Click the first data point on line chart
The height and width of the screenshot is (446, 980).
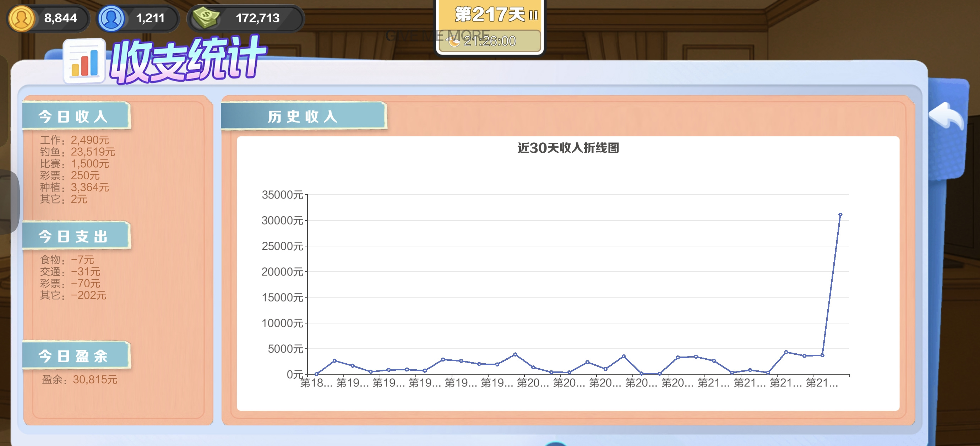316,374
